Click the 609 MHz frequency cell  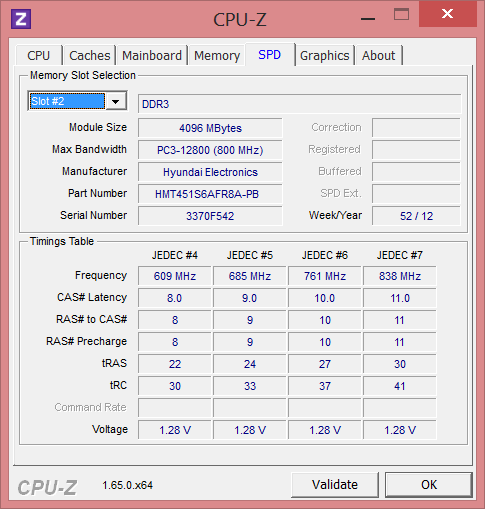pyautogui.click(x=175, y=276)
